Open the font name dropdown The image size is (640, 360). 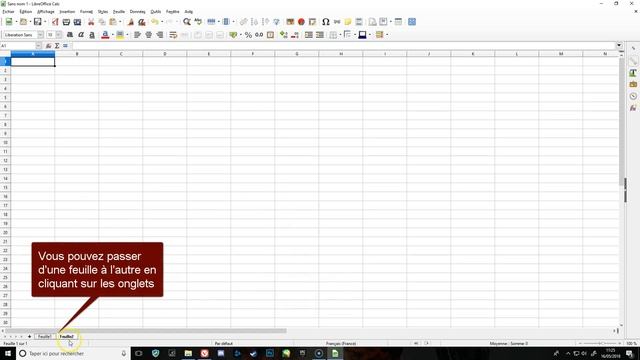pos(40,35)
